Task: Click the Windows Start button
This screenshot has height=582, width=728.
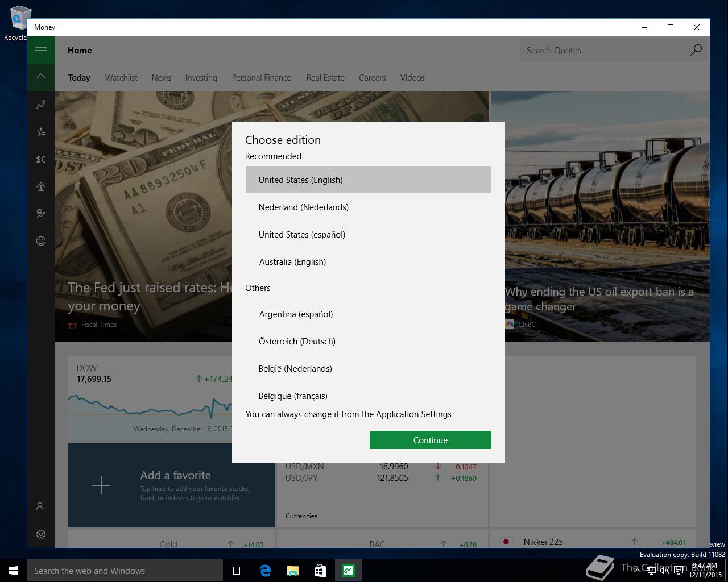Action: [14, 571]
